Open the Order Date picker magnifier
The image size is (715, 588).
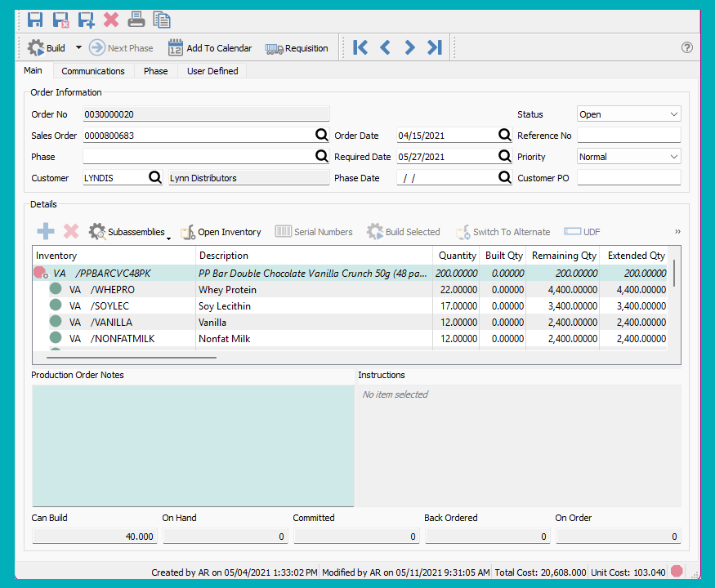coord(504,135)
